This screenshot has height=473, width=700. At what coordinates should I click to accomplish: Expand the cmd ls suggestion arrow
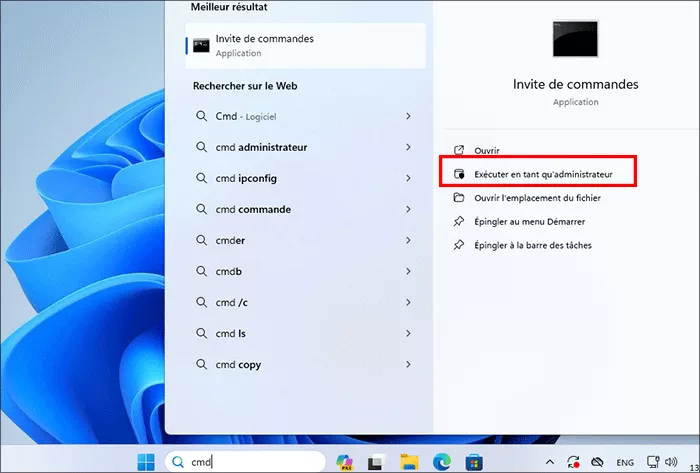click(408, 333)
